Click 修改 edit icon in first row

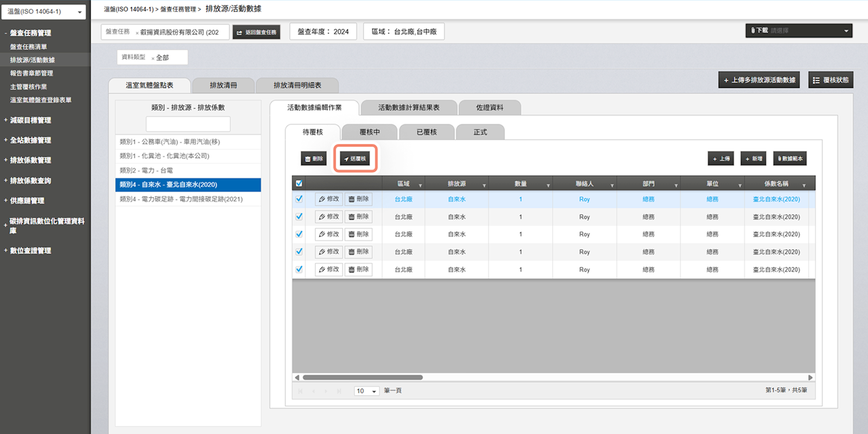tap(329, 199)
